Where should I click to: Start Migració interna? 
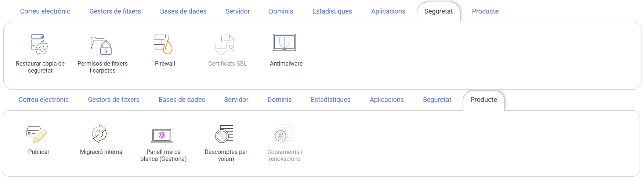[100, 133]
